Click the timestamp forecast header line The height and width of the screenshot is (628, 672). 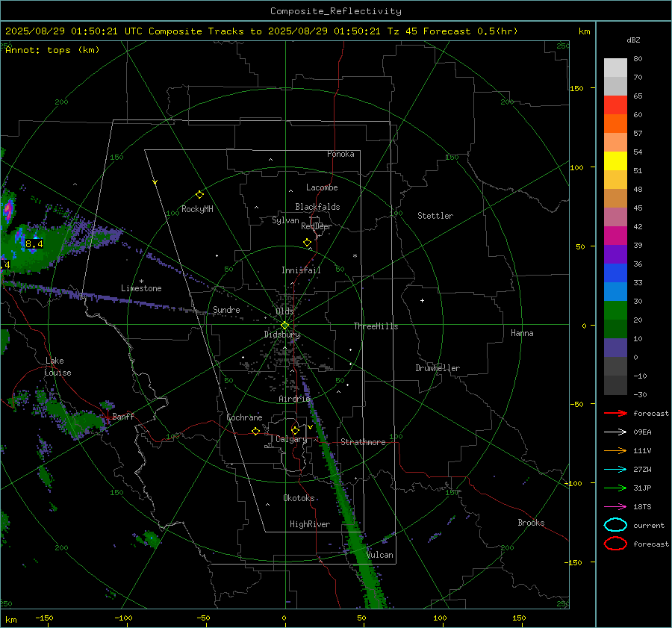tap(261, 31)
